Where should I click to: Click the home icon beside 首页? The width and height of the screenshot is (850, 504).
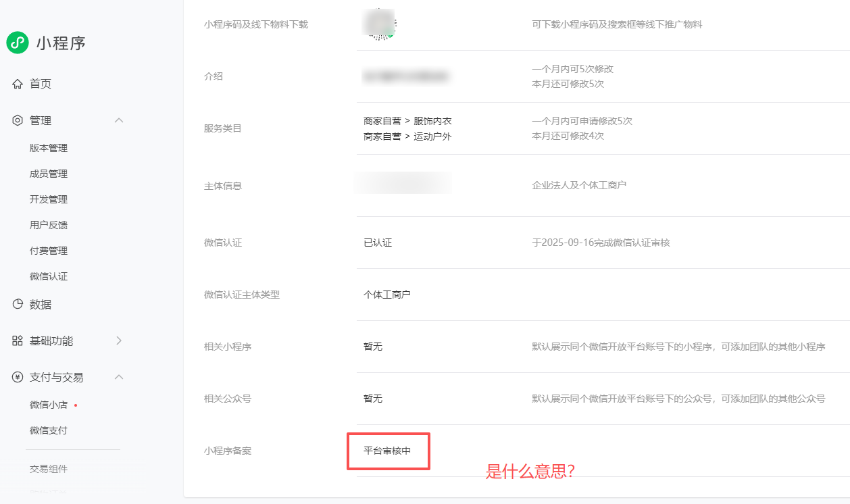point(18,84)
